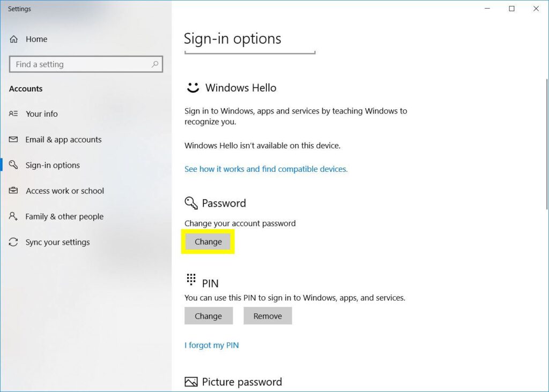
Task: Open the compatible devices help link
Action: click(x=266, y=169)
